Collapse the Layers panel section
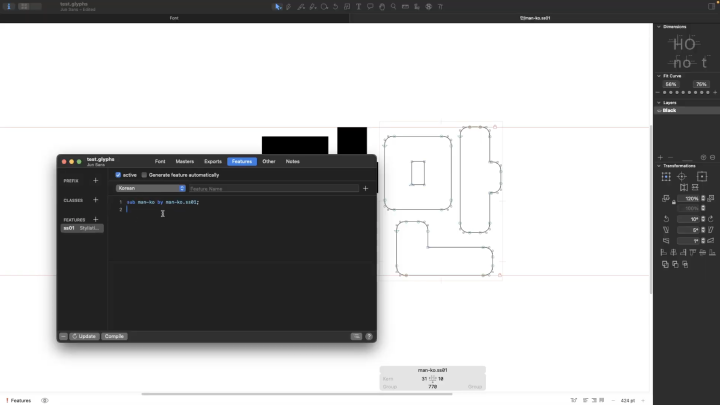 [659, 103]
